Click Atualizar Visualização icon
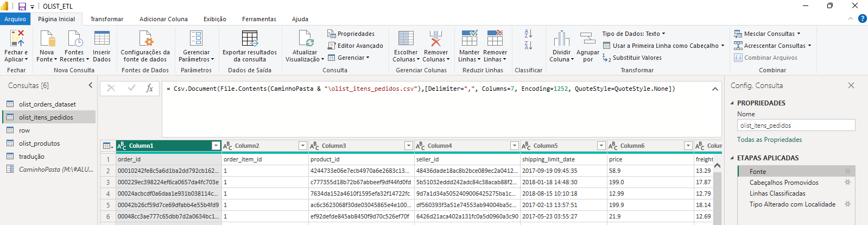Screen dimensions: 868x225 (305, 39)
